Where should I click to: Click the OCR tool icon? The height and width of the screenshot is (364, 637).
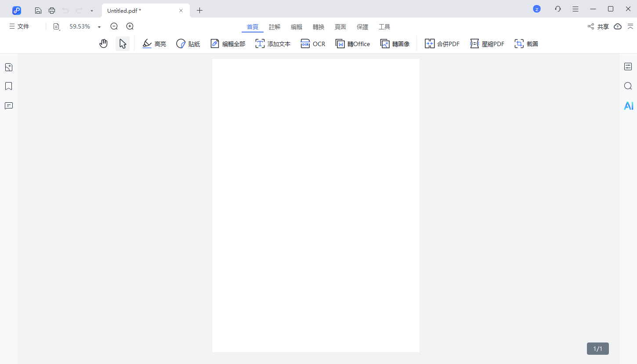point(313,44)
